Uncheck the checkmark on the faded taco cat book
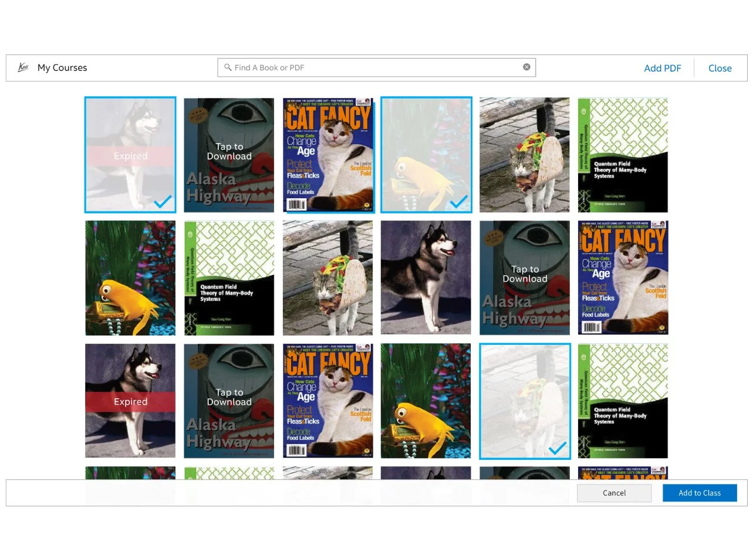The height and width of the screenshot is (556, 756). click(558, 448)
